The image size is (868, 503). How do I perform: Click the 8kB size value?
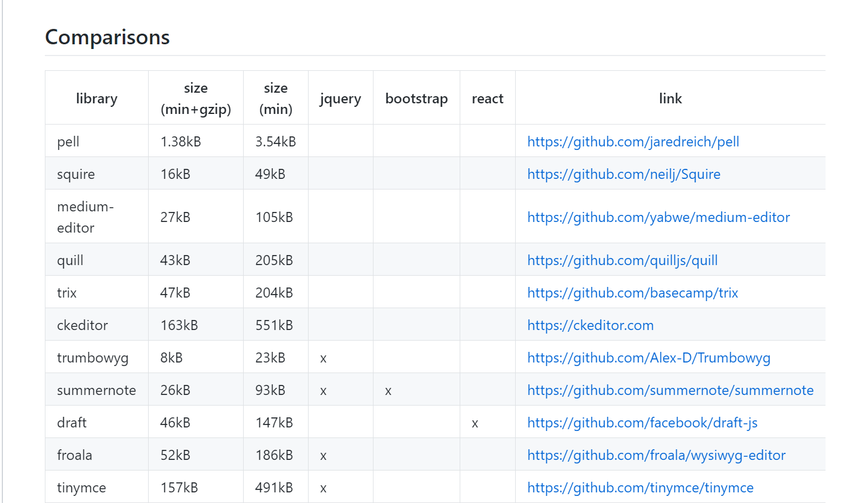coord(172,358)
